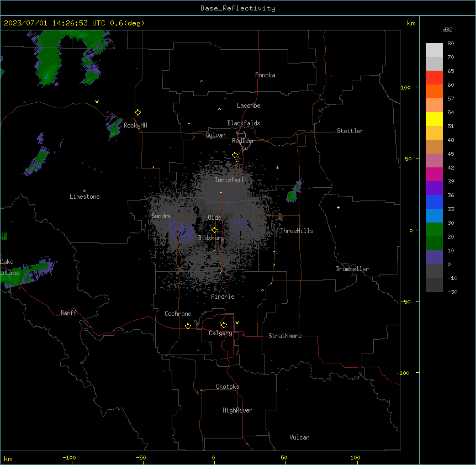Pick the red 65–60 dBZ legend swatch
Viewport: 476px width, 465px height.
434,77
